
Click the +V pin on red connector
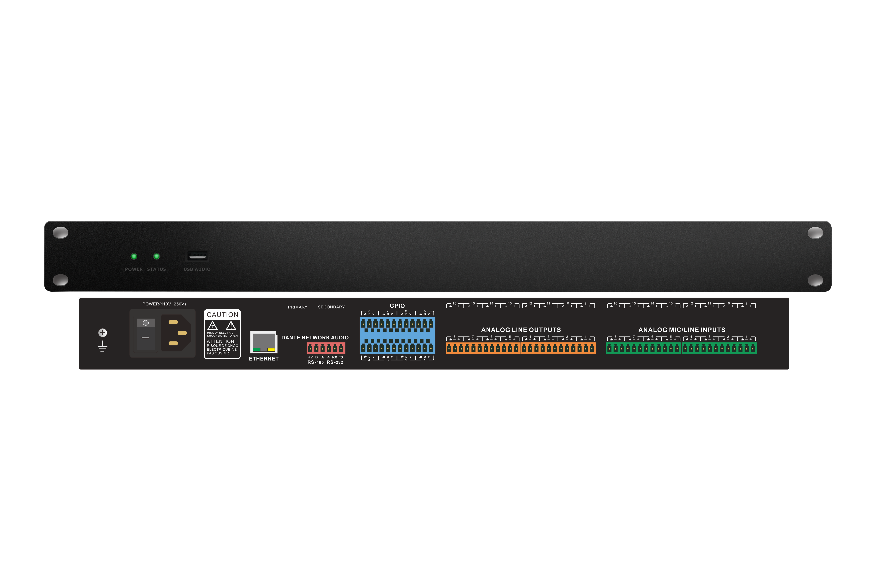310,348
